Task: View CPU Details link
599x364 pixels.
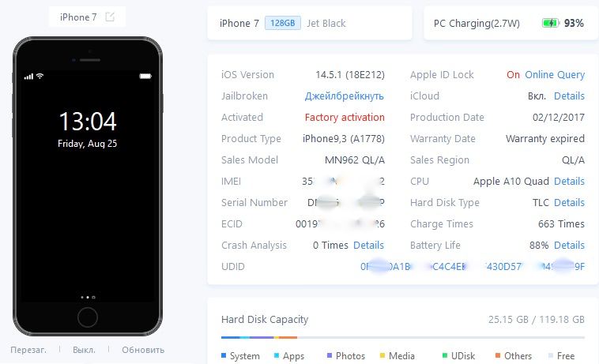Action: click(569, 182)
